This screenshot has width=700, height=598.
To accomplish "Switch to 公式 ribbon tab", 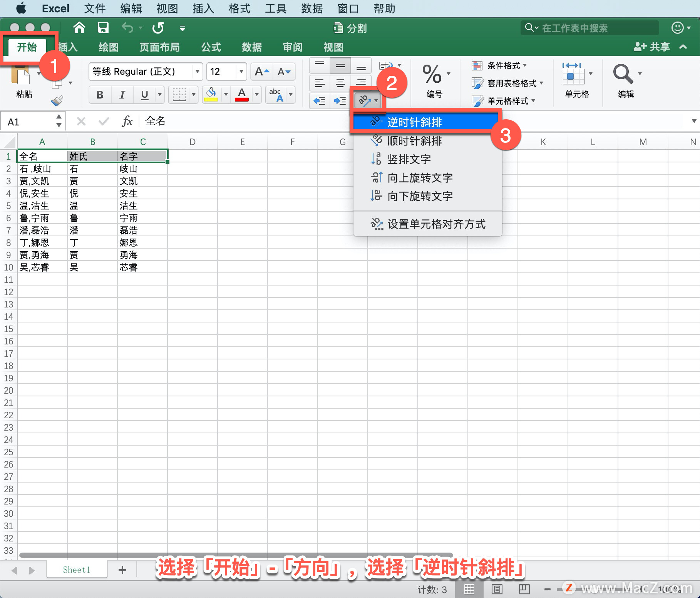I will (x=211, y=47).
